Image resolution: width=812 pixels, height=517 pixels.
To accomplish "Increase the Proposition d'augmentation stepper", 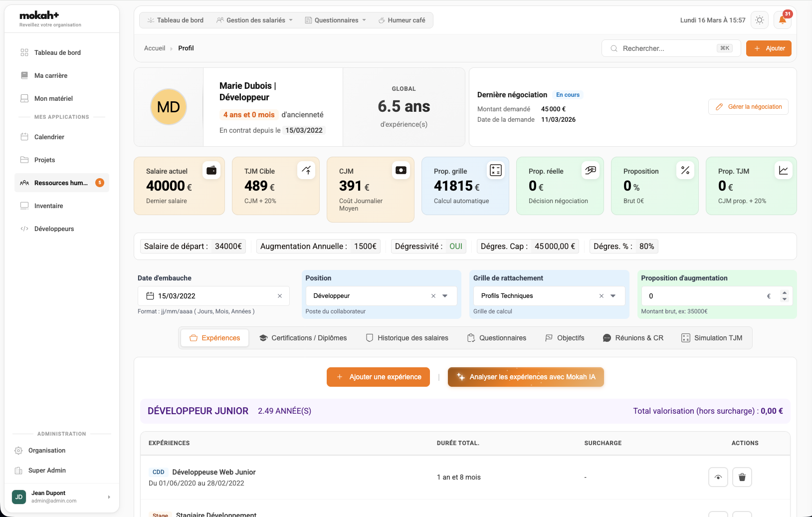I will pos(785,293).
